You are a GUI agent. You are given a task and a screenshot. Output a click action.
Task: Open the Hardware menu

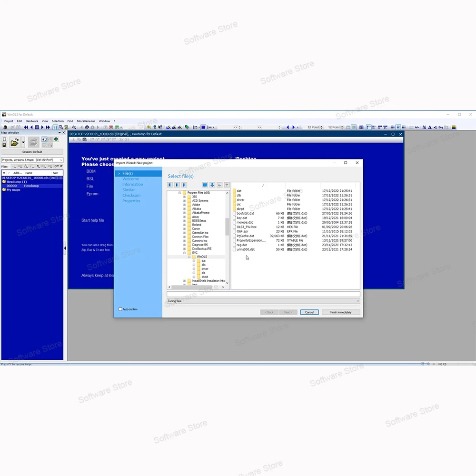[x=32, y=121]
